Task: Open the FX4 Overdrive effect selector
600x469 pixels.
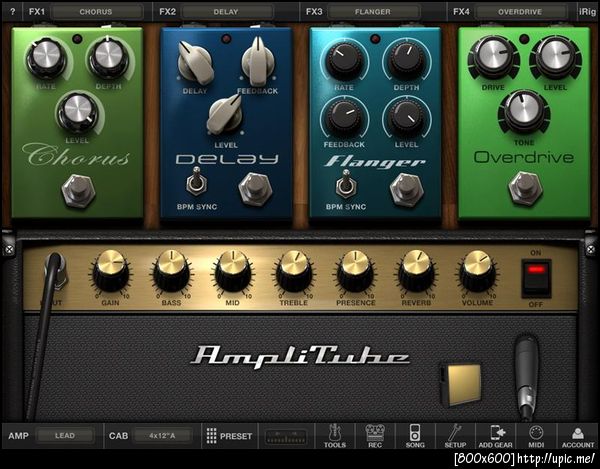Action: 520,12
